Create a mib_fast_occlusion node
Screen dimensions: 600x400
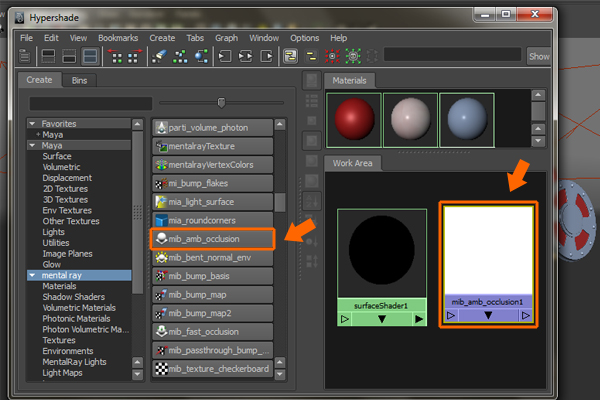click(x=212, y=329)
